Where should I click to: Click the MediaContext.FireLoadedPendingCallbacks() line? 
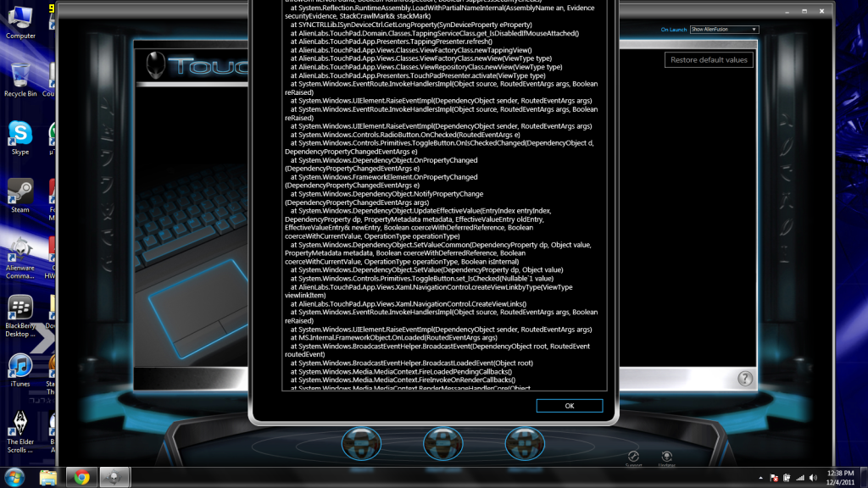tap(401, 371)
